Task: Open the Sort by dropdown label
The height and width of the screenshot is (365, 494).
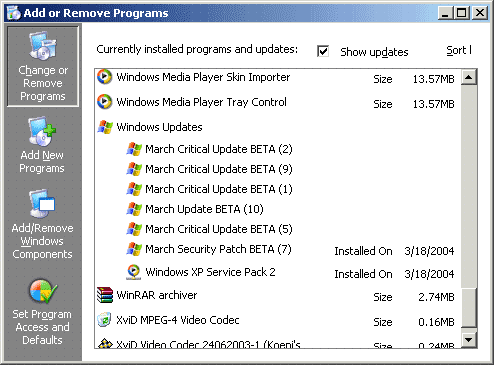Action: coord(459,50)
